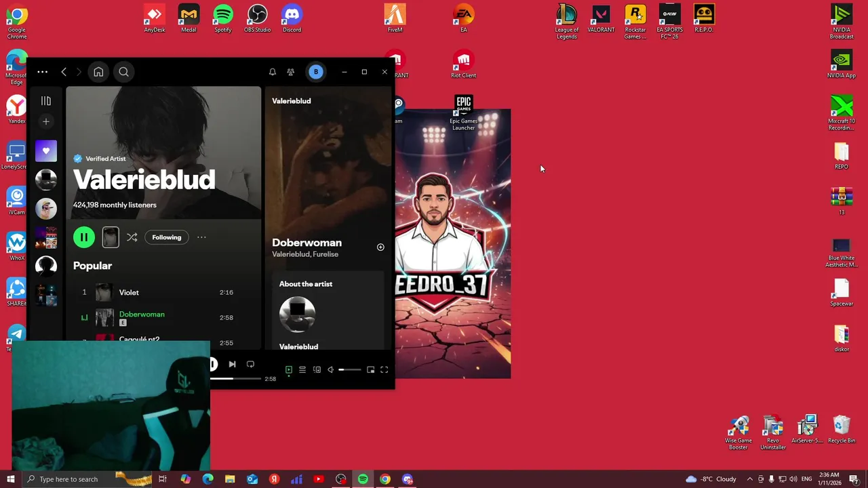Open Epic Games Launcher shortcut
This screenshot has width=868, height=488.
click(x=464, y=113)
